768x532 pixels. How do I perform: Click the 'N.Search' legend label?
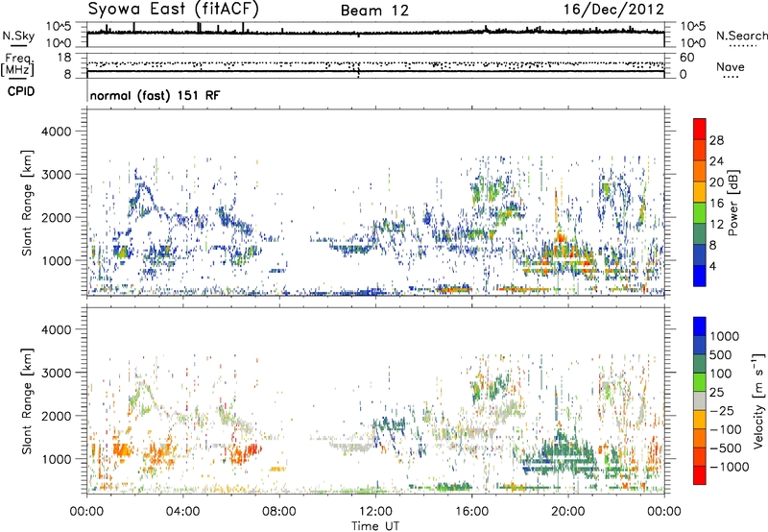(741, 36)
